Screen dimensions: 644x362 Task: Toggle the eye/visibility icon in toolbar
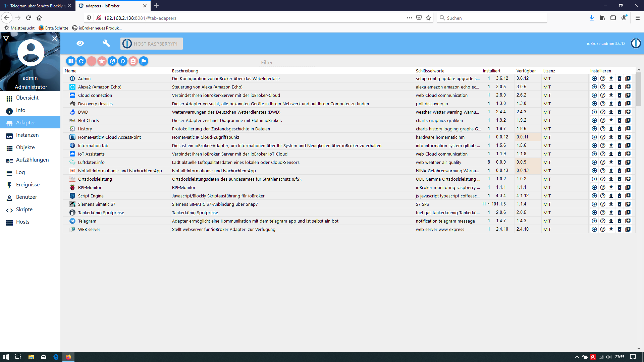pyautogui.click(x=80, y=43)
